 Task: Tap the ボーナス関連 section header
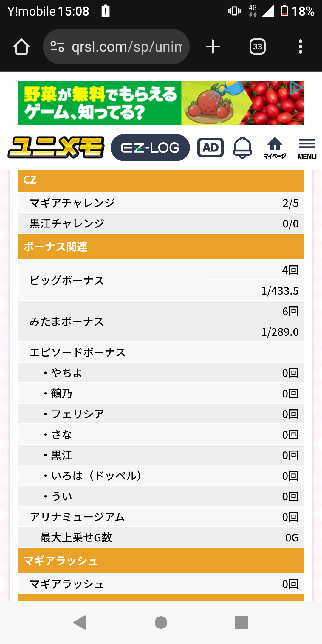click(161, 247)
